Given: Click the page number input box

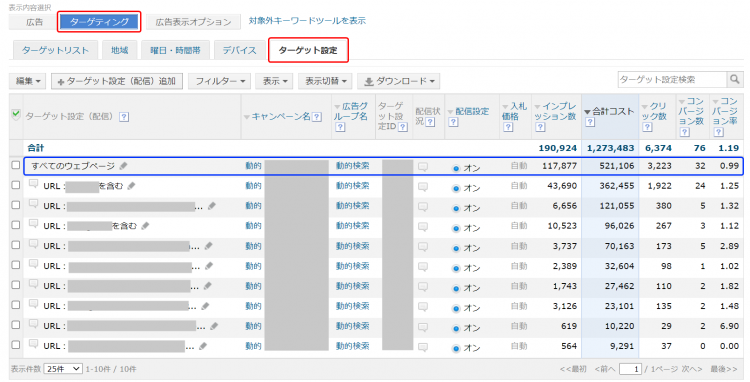Looking at the screenshot, I should point(630,369).
